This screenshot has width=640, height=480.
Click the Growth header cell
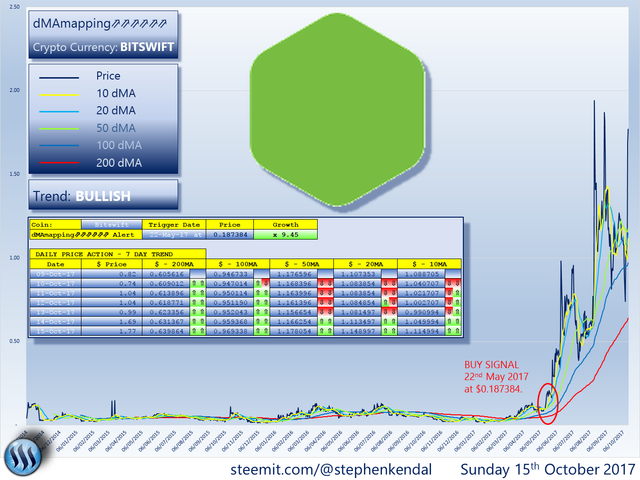click(x=285, y=224)
